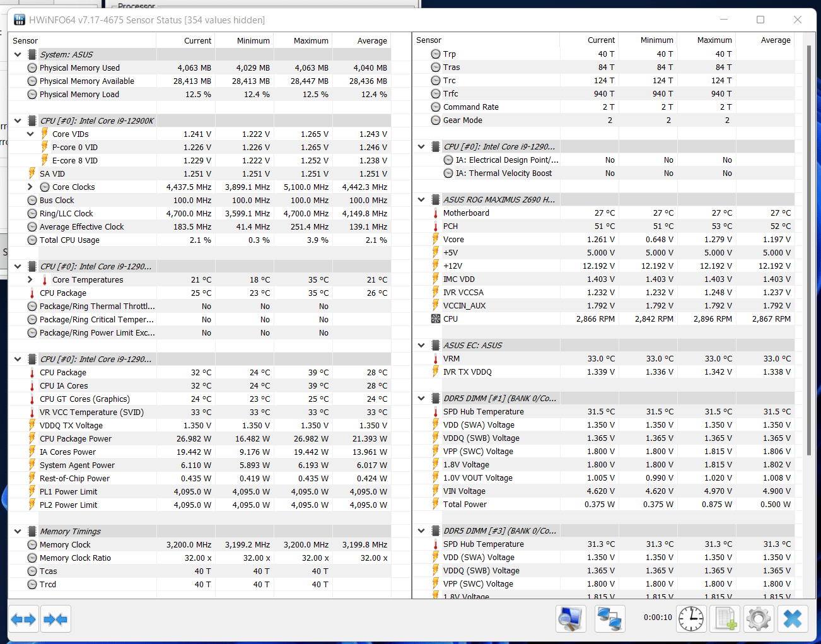Select the VCCIN_AUX row
This screenshot has width=821, height=644.
point(603,305)
